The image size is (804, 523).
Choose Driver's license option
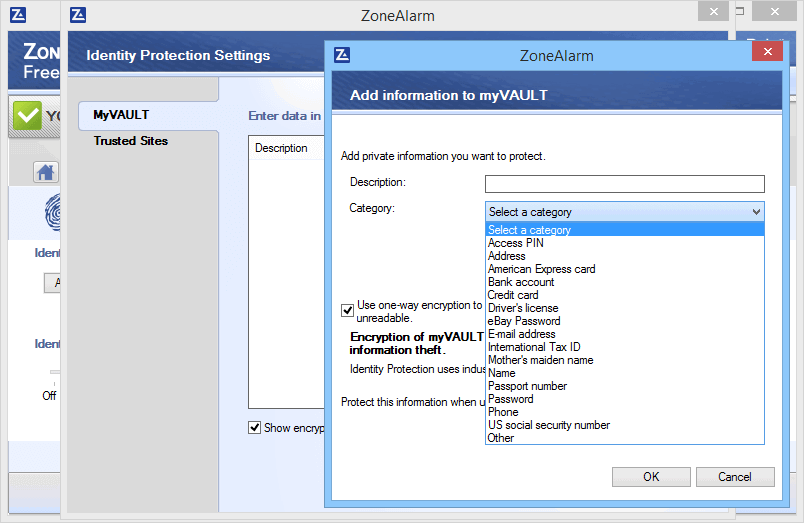pos(625,308)
